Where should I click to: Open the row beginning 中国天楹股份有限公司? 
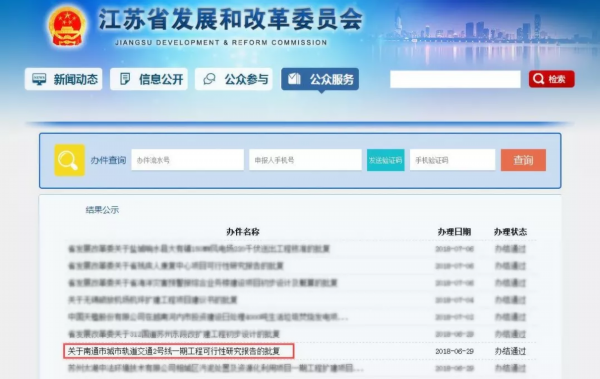[208, 317]
